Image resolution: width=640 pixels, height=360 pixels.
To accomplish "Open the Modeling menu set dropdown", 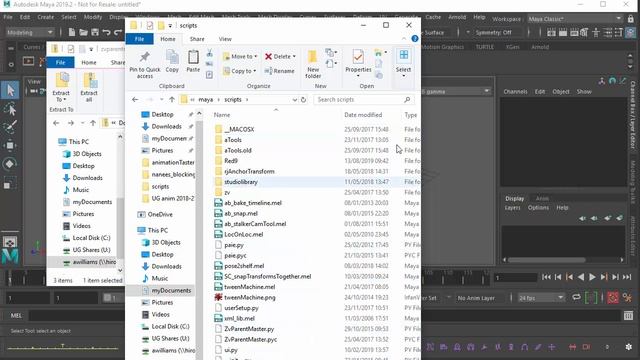I will [x=30, y=32].
